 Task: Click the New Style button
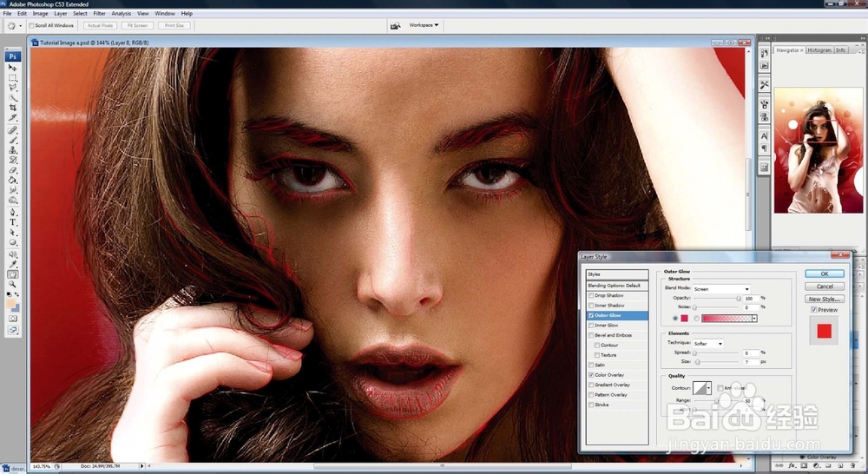tap(825, 299)
